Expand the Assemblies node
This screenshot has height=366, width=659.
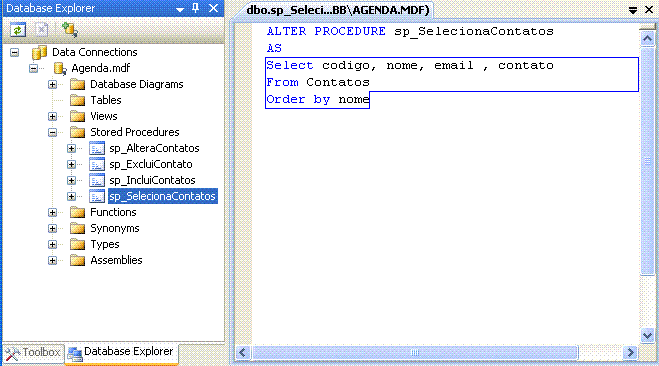[53, 260]
